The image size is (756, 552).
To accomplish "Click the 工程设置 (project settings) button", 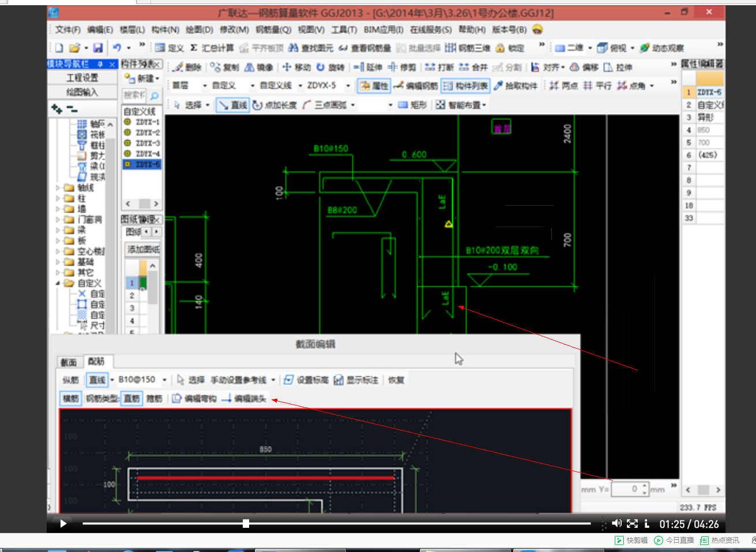I will tap(82, 77).
